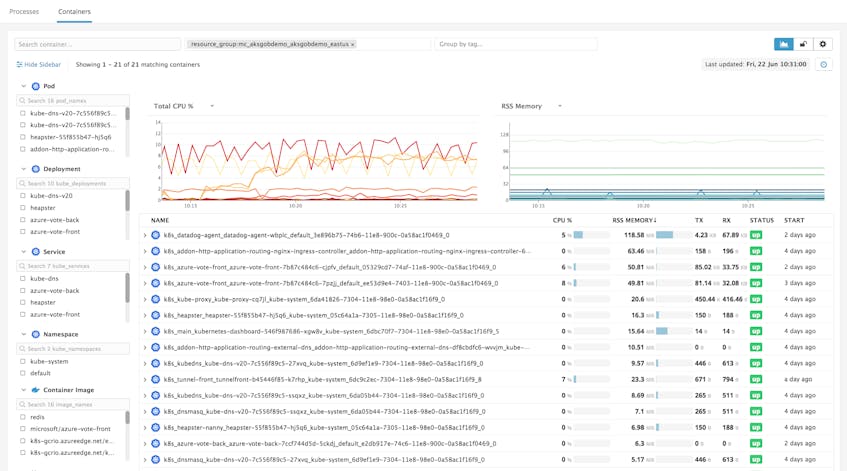Image resolution: width=847 pixels, height=471 pixels.
Task: Click the Pod facet icon
Action: [36, 86]
